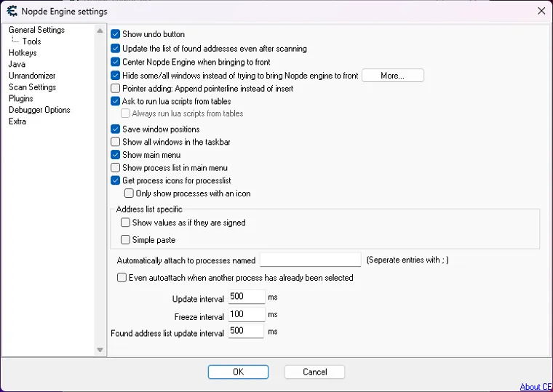Toggle Center Nopde Engine when bringing to front
553x392 pixels.
tap(115, 62)
